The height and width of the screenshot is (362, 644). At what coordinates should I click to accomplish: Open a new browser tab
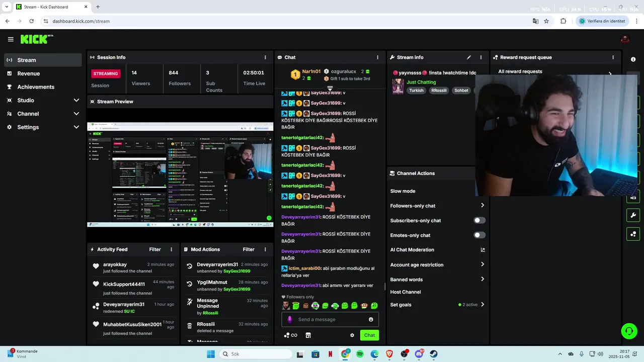click(98, 7)
